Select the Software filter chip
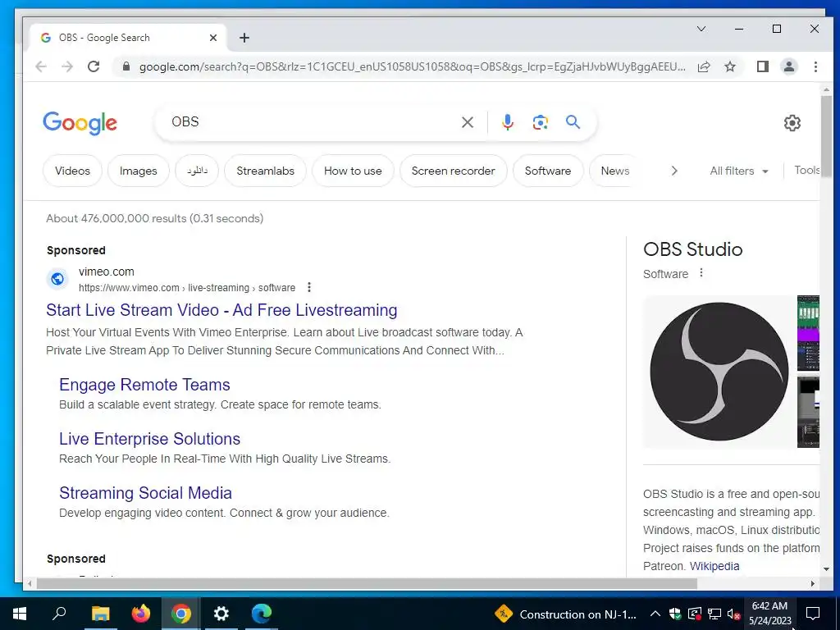Screen dimensions: 840x630 (547, 171)
